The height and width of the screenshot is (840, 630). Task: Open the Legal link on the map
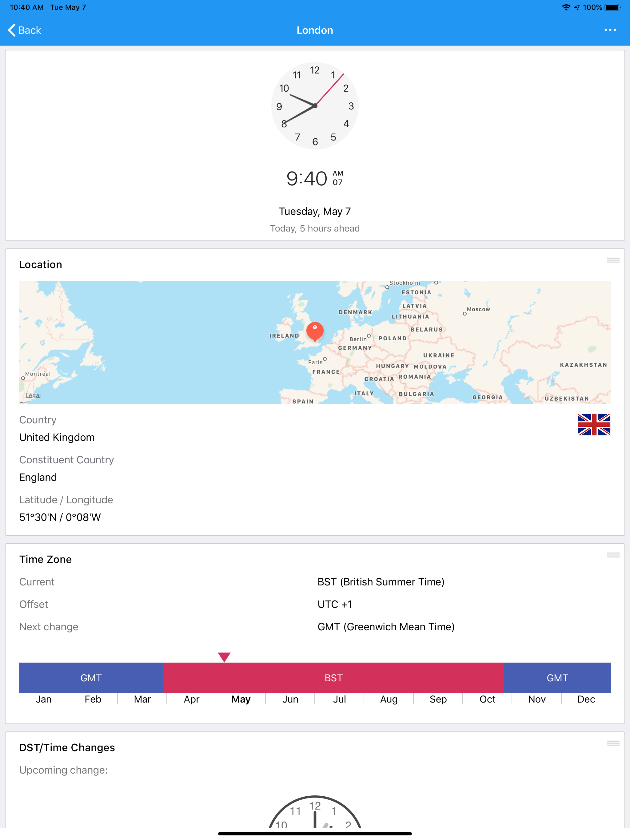[x=33, y=395]
